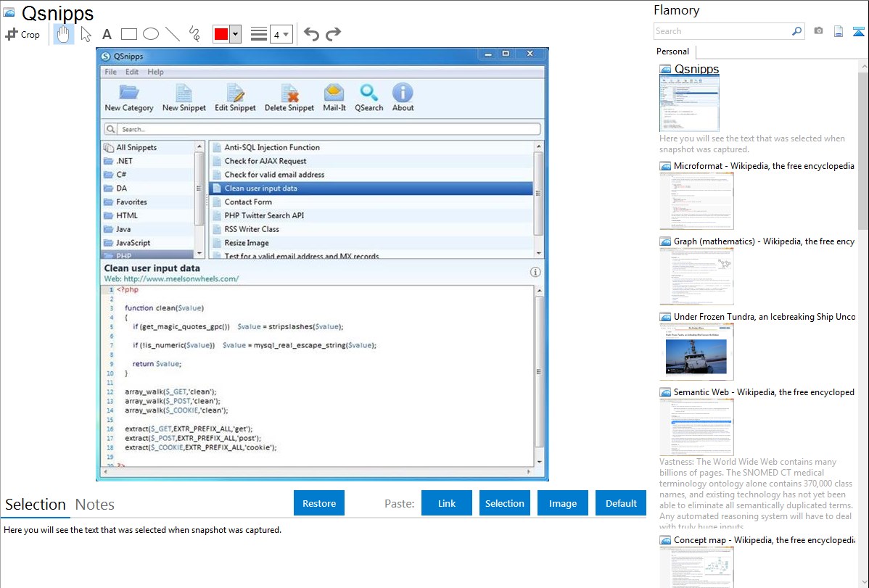Image resolution: width=869 pixels, height=588 pixels.
Task: Open the Microformat Wikipedia snapshot thumbnail
Action: coord(696,201)
